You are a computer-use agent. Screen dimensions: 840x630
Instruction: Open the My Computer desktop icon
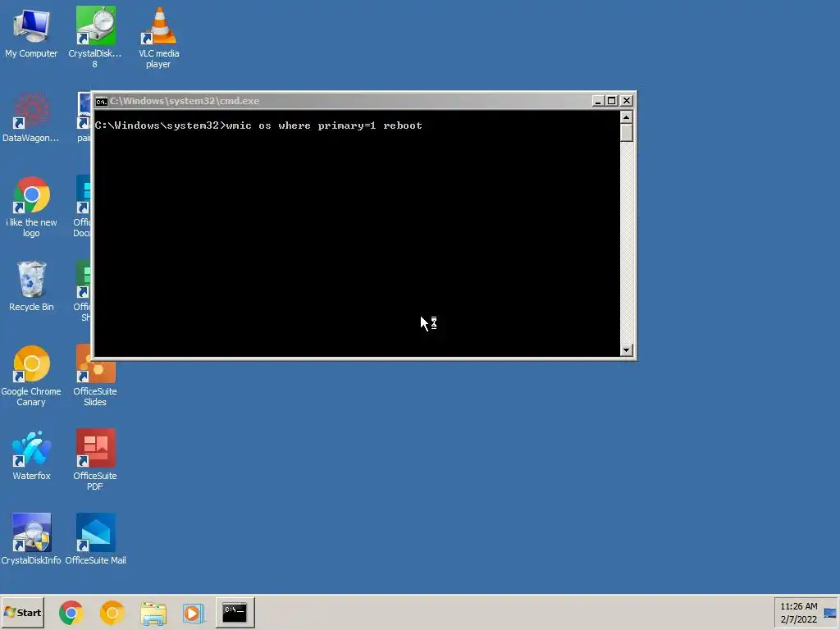pos(31,33)
